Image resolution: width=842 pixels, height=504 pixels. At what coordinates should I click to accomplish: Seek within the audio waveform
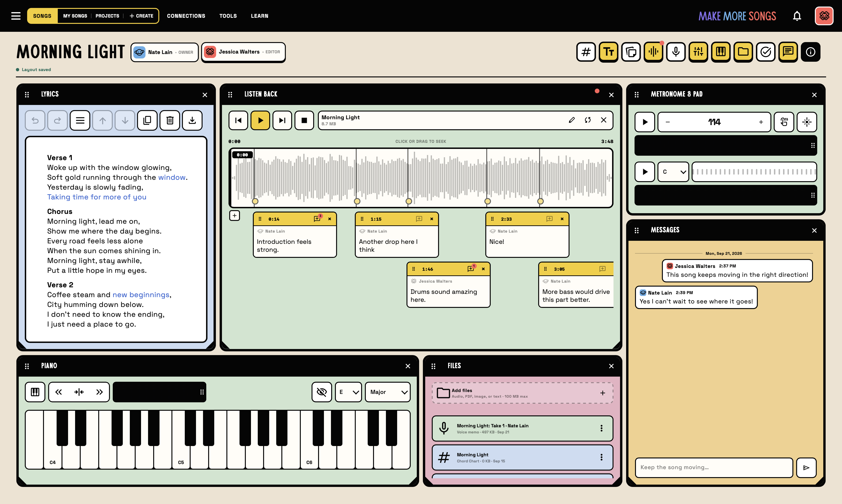click(x=421, y=178)
